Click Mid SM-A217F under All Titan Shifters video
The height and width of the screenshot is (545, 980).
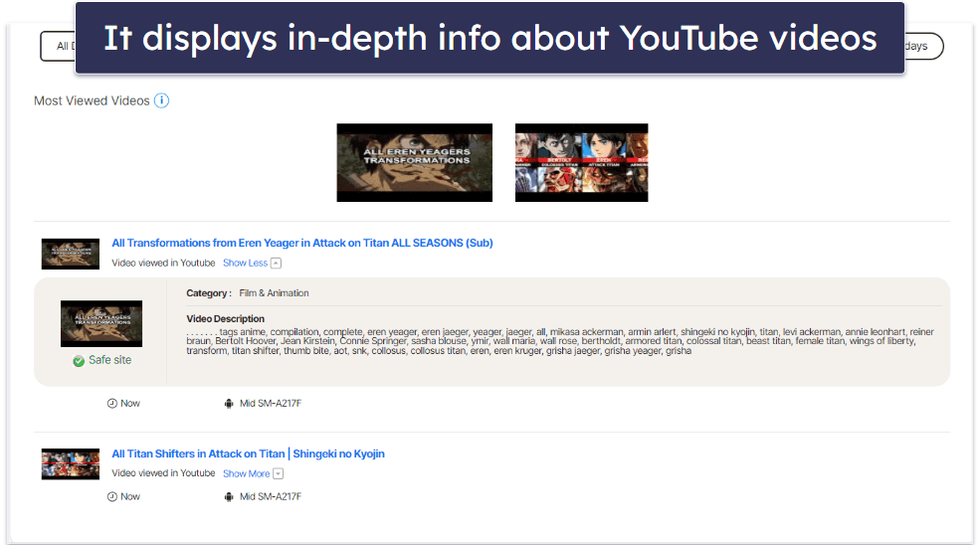click(x=271, y=497)
